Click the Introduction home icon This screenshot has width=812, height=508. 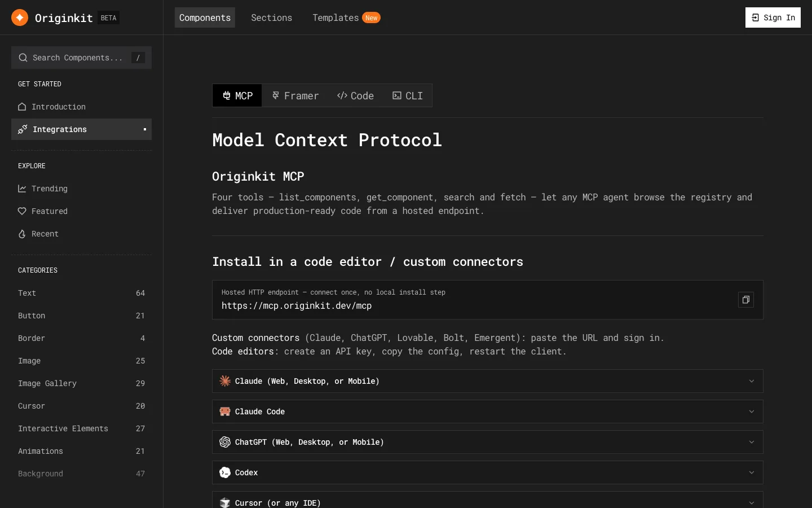22,107
